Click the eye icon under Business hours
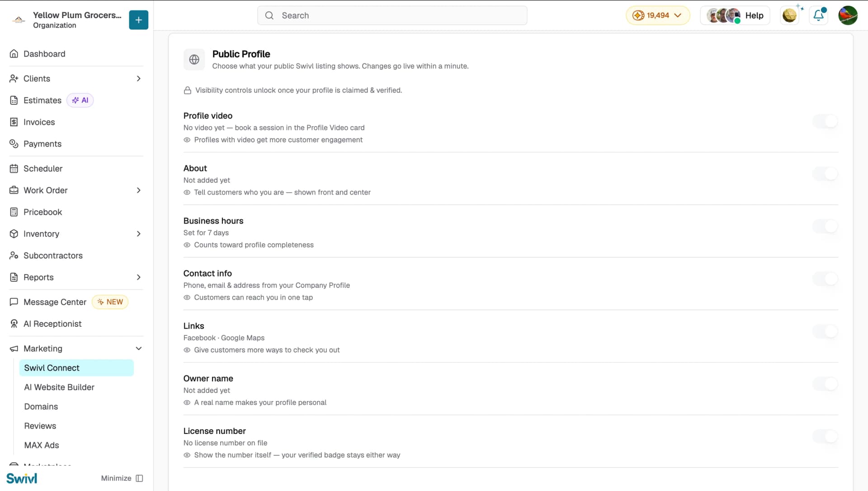868x491 pixels. click(x=187, y=245)
